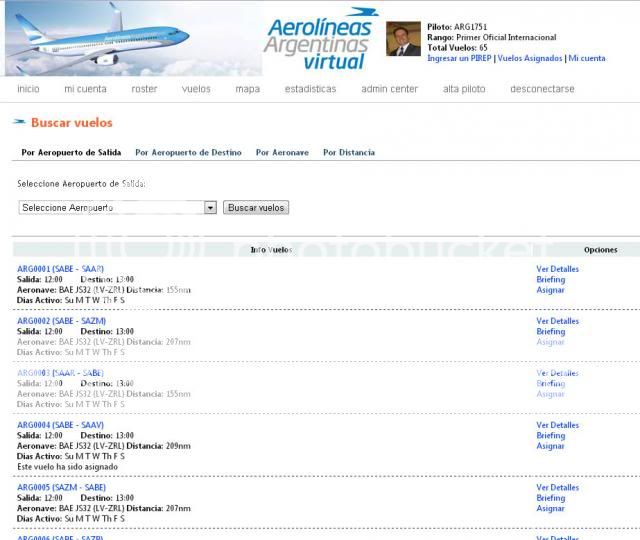Image resolution: width=640 pixels, height=540 pixels.
Task: Go to admin center menu
Action: click(389, 89)
